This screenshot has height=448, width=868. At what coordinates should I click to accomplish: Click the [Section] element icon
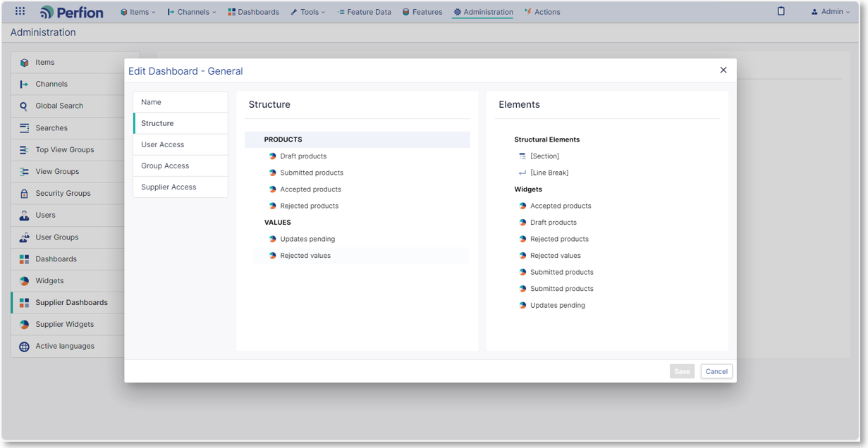(522, 156)
